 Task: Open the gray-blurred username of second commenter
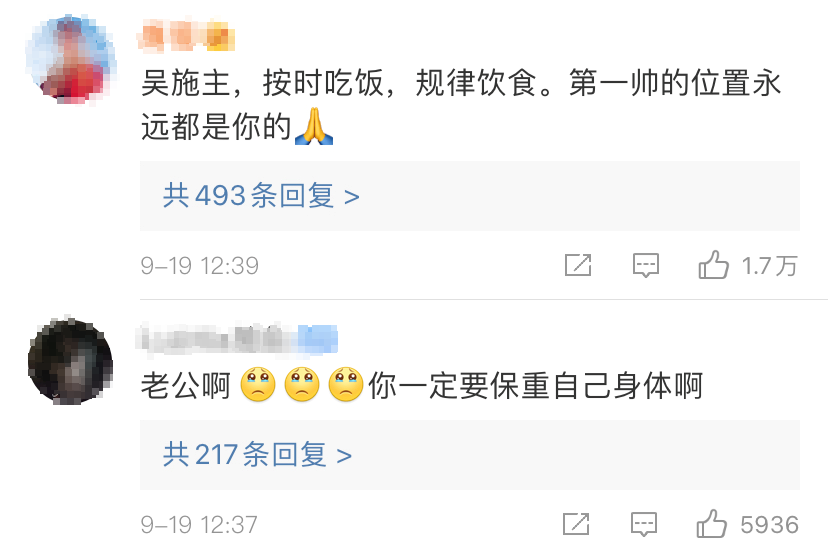point(217,338)
